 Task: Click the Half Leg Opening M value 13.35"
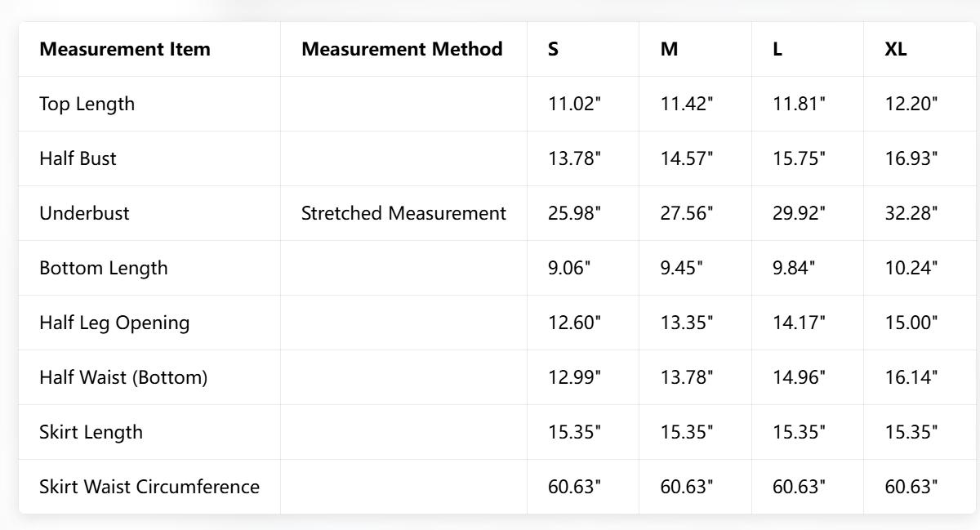[x=687, y=323]
